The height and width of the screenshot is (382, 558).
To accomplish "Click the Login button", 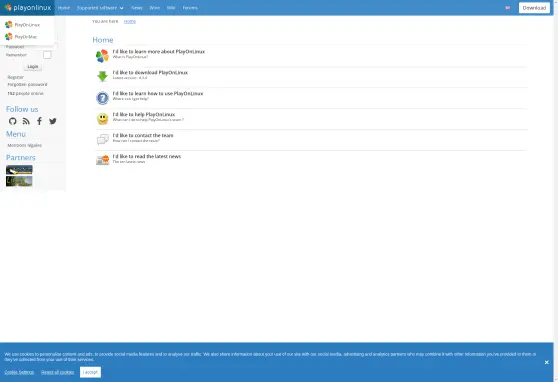I will tap(33, 67).
